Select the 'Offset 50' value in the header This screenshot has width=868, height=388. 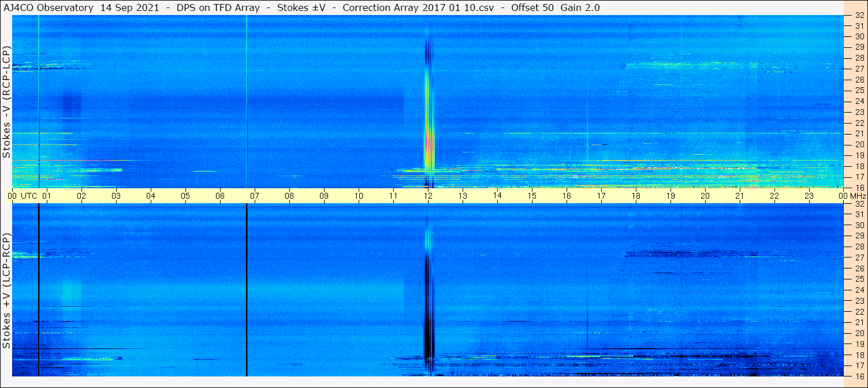point(533,8)
